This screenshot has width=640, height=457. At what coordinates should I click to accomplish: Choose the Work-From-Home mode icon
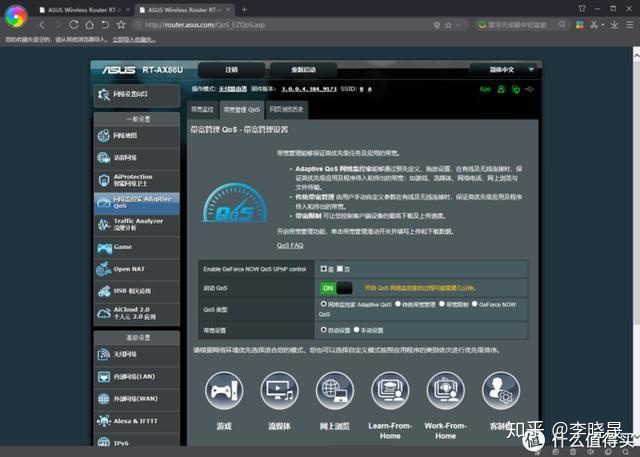click(445, 391)
